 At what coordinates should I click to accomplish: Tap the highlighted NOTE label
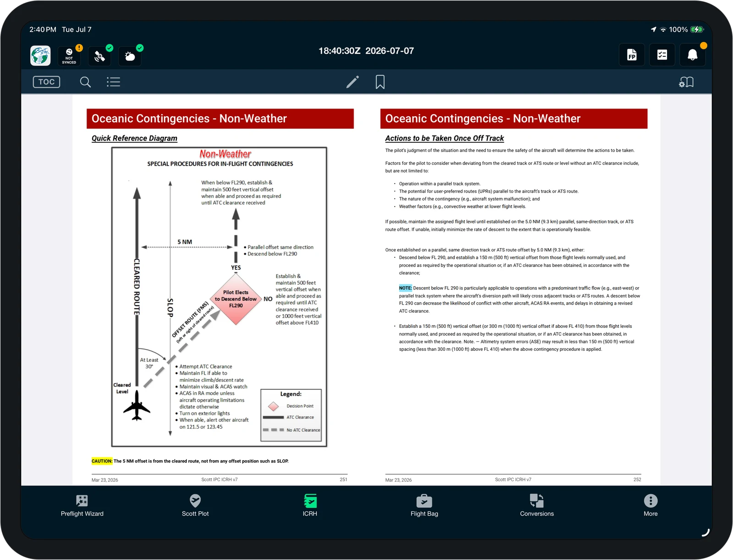pyautogui.click(x=405, y=288)
